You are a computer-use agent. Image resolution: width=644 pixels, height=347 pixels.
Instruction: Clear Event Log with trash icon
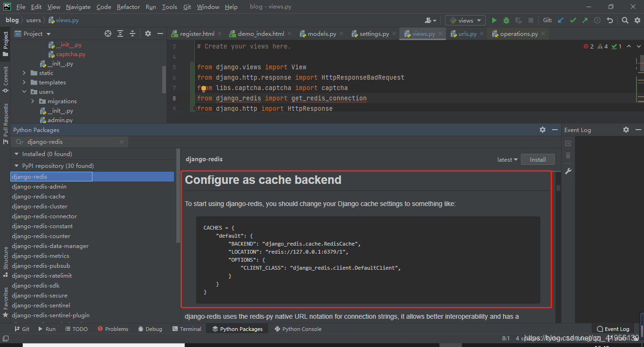[568, 156]
